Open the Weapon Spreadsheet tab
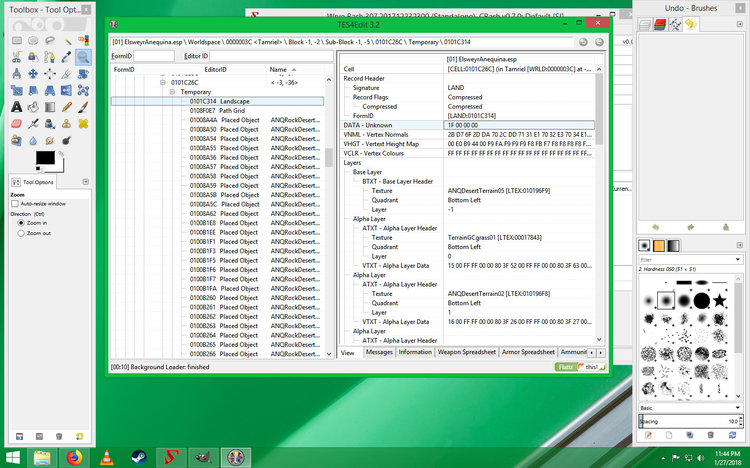The height and width of the screenshot is (468, 750). pos(467,352)
